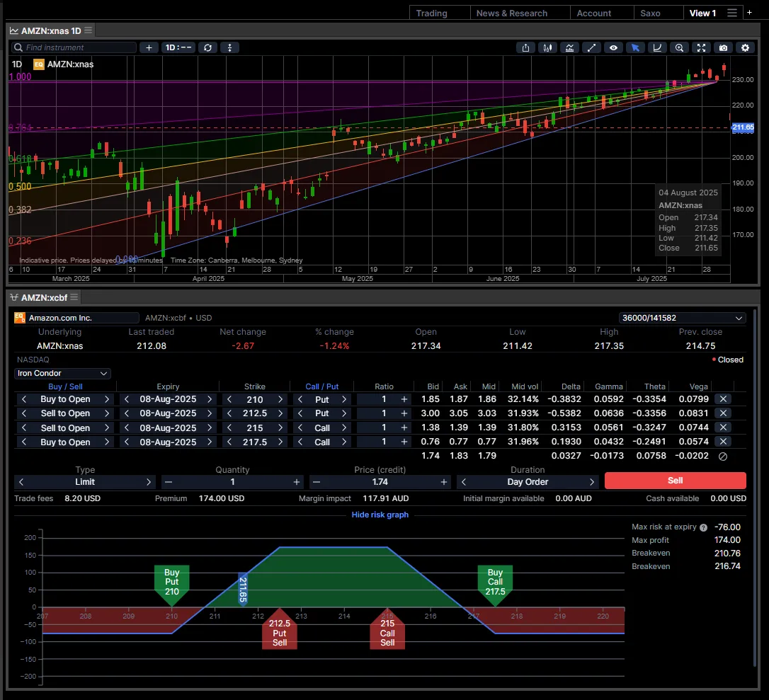The height and width of the screenshot is (700, 769).
Task: Previous expiry on 215 Call leg row
Action: click(x=127, y=428)
